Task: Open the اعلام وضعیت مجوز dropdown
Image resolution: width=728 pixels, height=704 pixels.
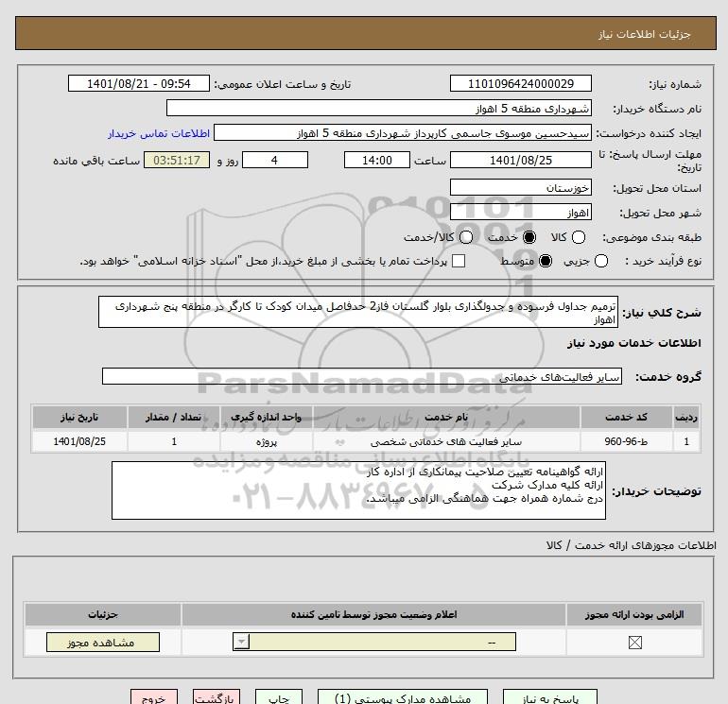Action: tap(374, 642)
